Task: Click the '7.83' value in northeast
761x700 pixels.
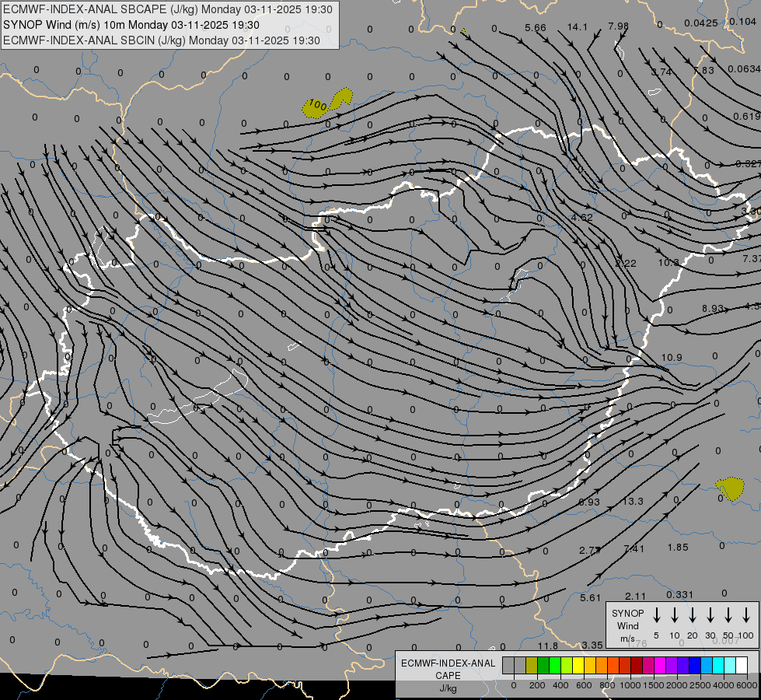Action: tap(703, 71)
